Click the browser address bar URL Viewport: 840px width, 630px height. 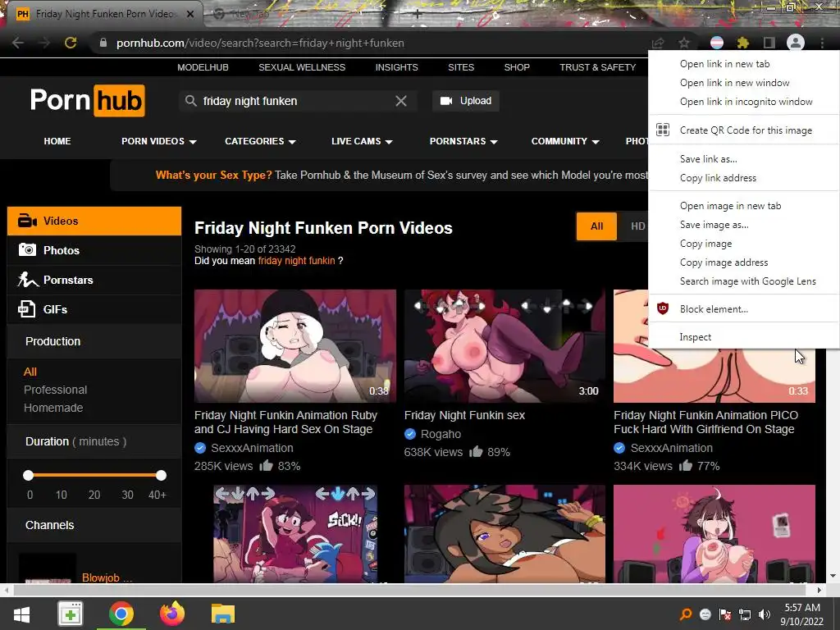260,43
